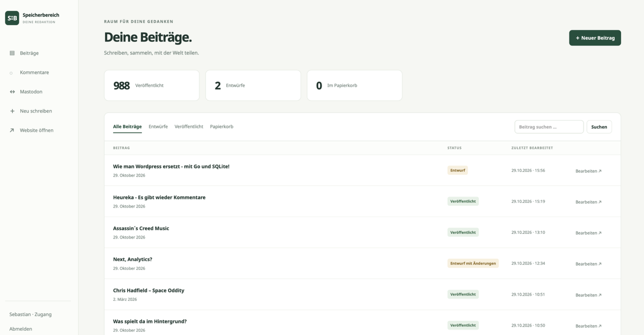
Task: Go to Mastodon settings in sidebar
Action: point(31,92)
